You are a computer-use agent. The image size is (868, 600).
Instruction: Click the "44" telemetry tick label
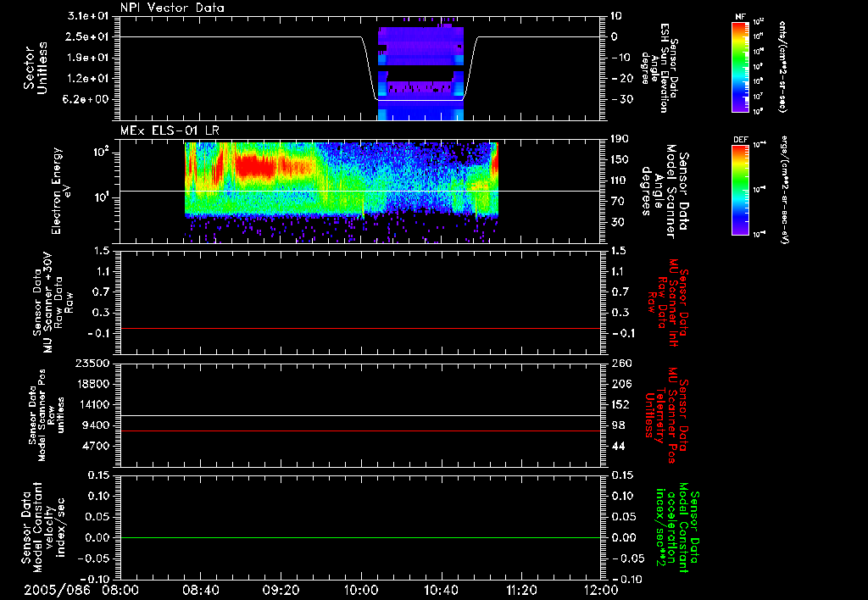coord(618,446)
